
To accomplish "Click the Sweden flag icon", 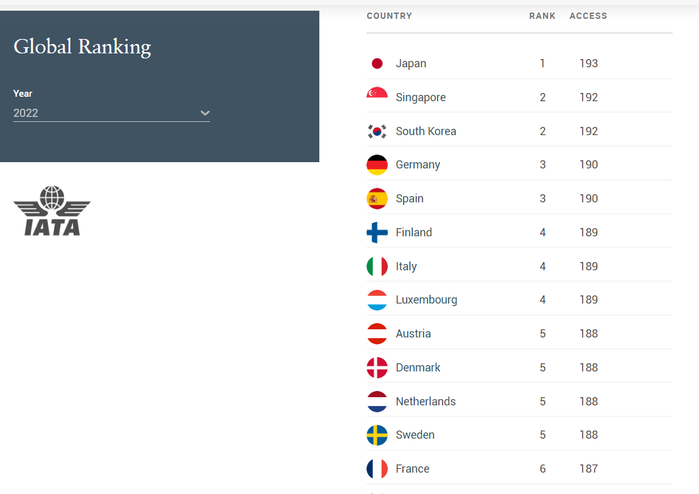I will 377,435.
